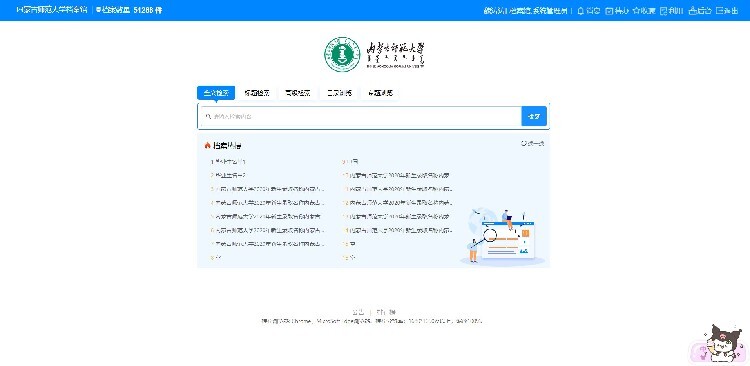Click the document icon beside the star
750x366 pixels.
tap(663, 11)
